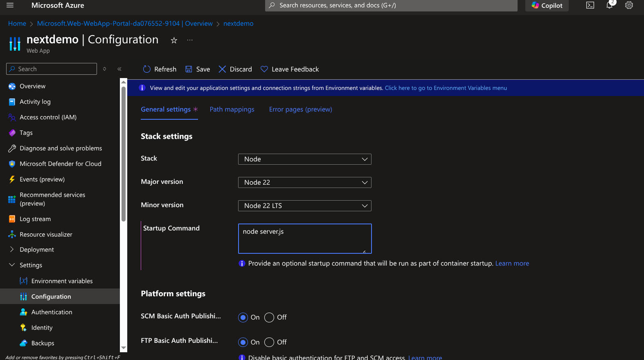This screenshot has height=360, width=644.
Task: Leave Feedback with heart icon
Action: click(290, 69)
